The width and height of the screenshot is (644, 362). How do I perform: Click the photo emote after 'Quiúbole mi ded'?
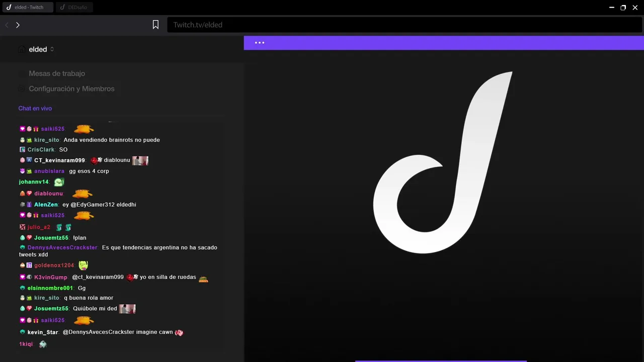point(127,309)
